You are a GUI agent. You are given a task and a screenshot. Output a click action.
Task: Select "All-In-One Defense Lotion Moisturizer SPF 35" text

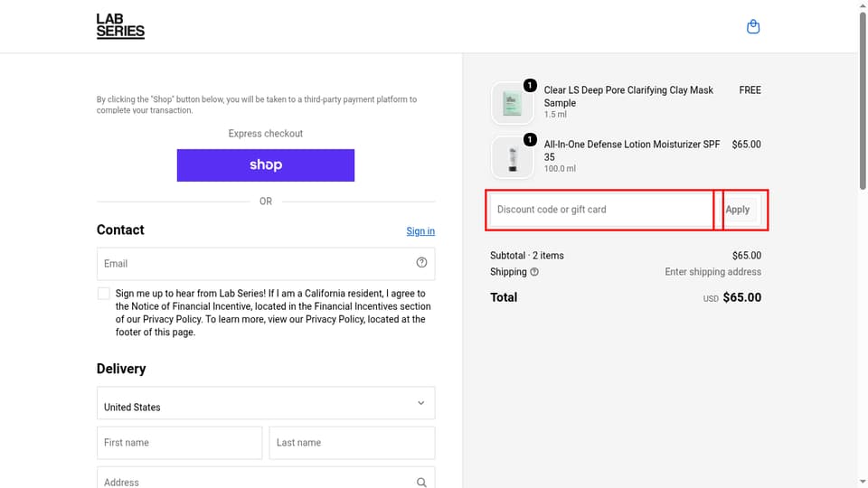coord(632,151)
